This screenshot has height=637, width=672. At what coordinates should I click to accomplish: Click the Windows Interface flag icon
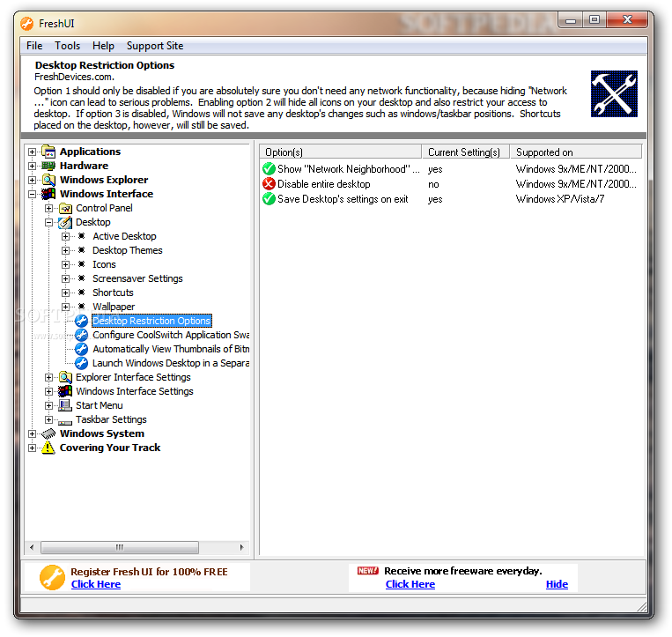[48, 194]
